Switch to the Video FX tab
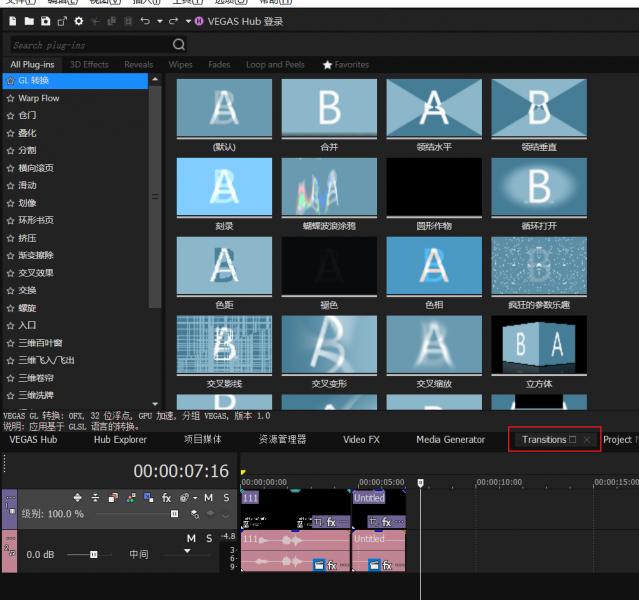The width and height of the screenshot is (639, 600). (x=361, y=440)
